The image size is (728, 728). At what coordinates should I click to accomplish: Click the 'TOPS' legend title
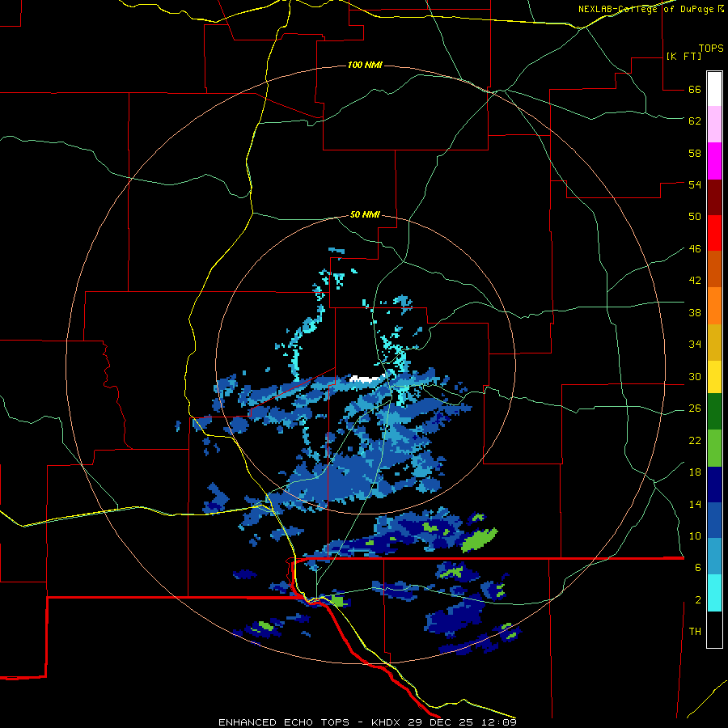pos(711,49)
